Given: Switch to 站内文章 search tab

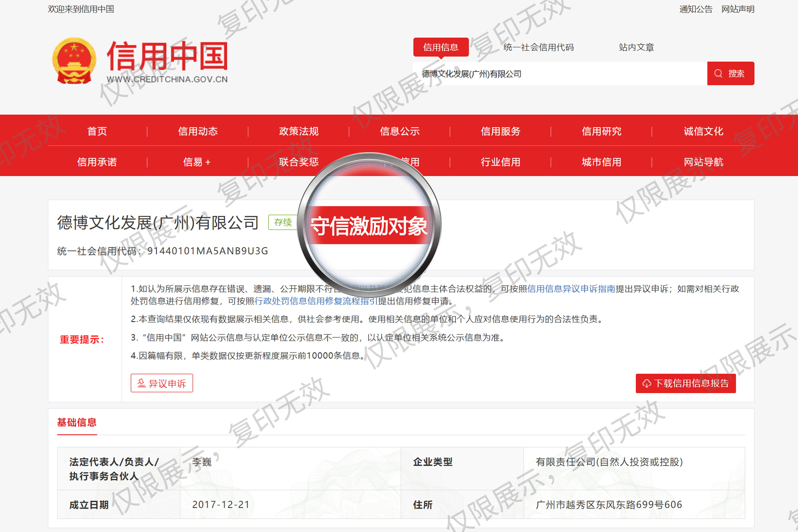Looking at the screenshot, I should (636, 47).
